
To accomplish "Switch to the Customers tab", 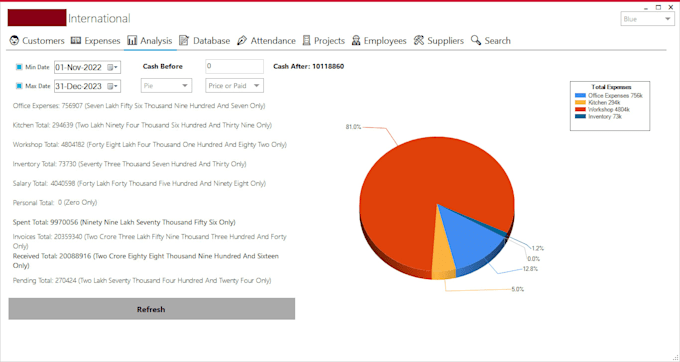I will coord(37,41).
